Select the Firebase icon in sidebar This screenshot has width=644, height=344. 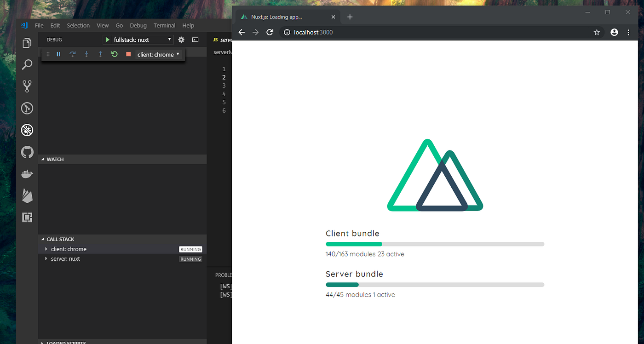pos(27,195)
